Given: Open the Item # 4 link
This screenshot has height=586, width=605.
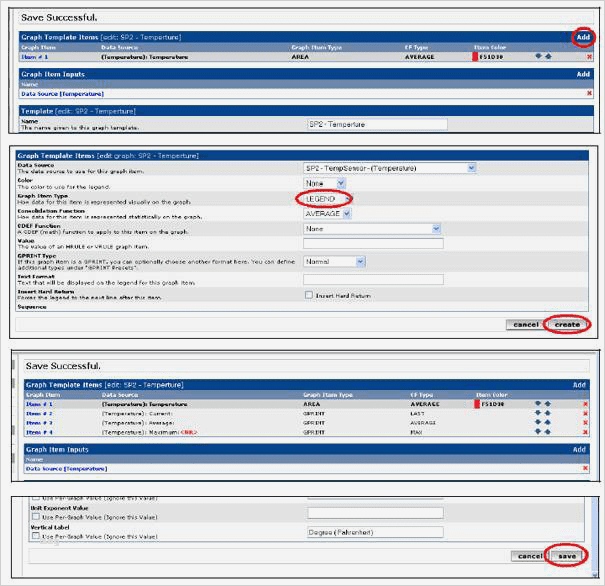Looking at the screenshot, I should click(39, 432).
